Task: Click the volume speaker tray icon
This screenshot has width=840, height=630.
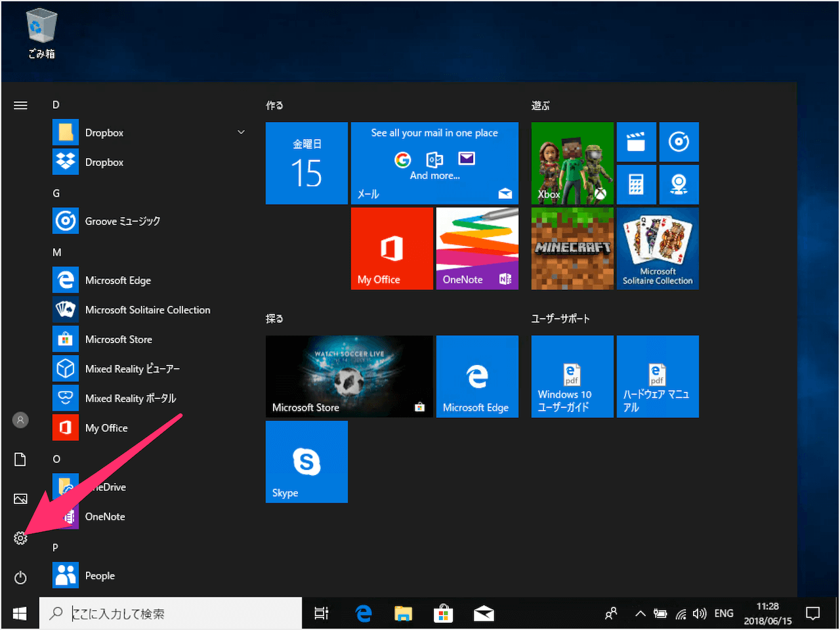Action: [700, 614]
